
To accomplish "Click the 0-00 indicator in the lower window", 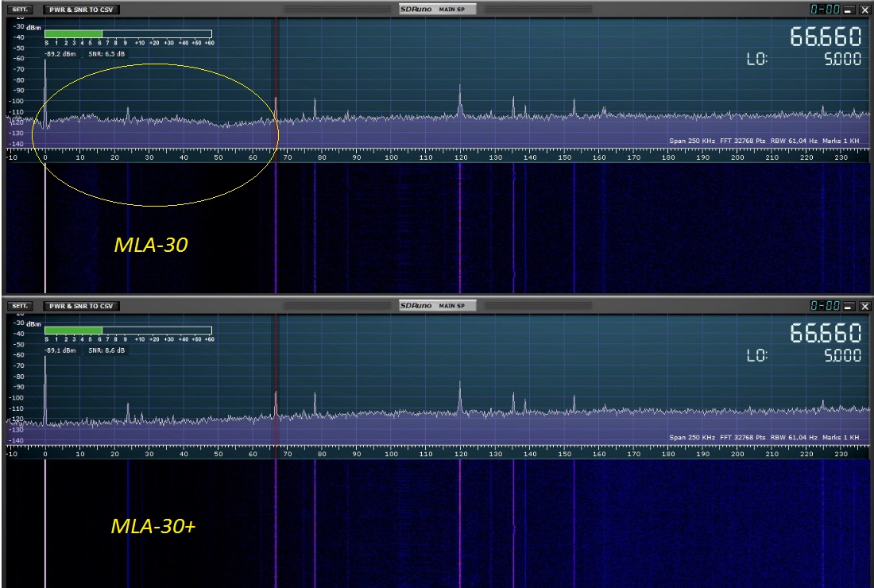I will pyautogui.click(x=825, y=306).
